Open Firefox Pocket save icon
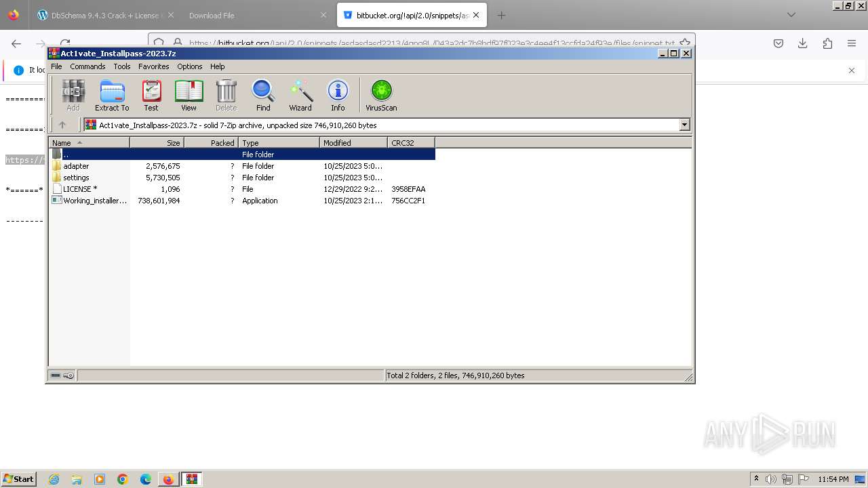This screenshot has height=488, width=868. click(x=778, y=43)
